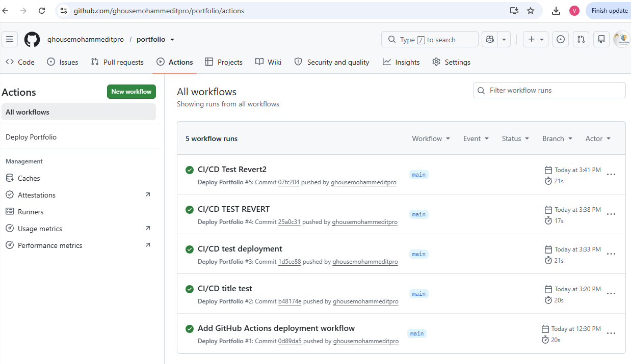
Task: Open commit 07fc204 link
Action: (x=288, y=182)
